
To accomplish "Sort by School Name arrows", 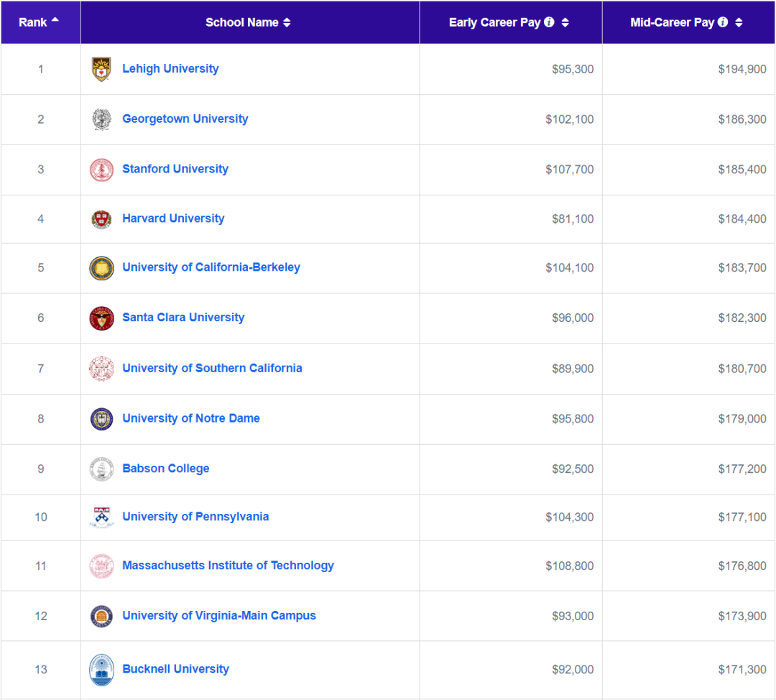I will (287, 23).
